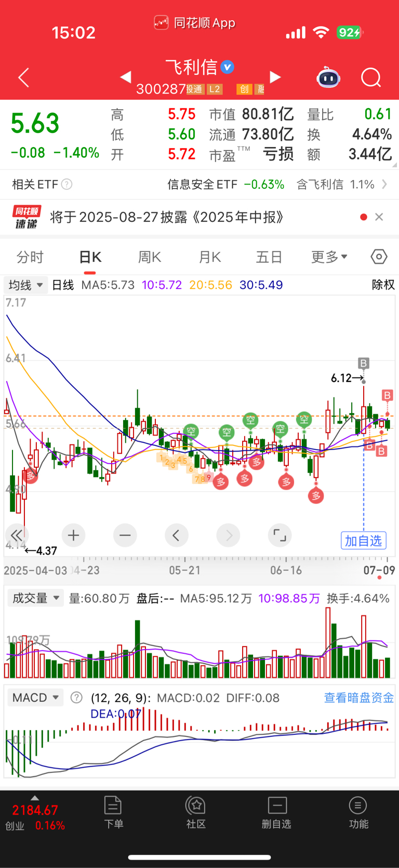Open 社区 community tab
This screenshot has height=868, width=399.
[x=196, y=812]
